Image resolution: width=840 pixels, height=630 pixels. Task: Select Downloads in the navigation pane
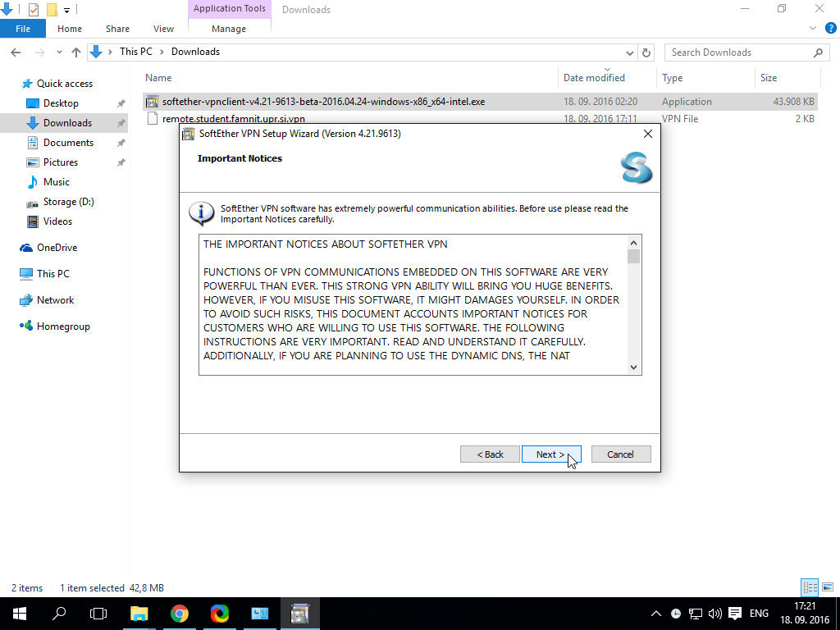coord(67,123)
